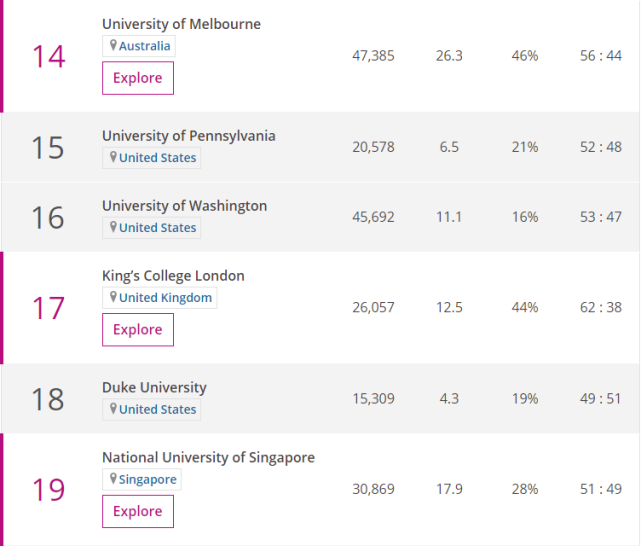Click the pin icon beside Singapore
The image size is (641, 546).
coord(113,480)
